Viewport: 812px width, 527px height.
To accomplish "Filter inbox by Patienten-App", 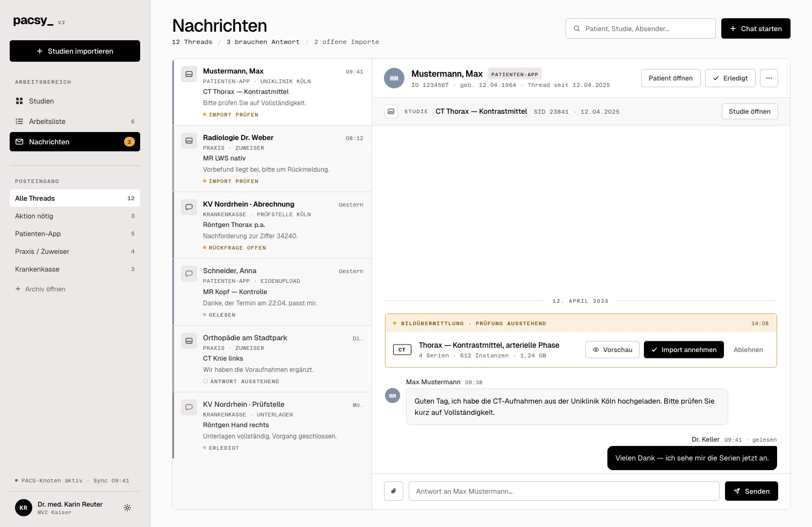I will tap(75, 233).
